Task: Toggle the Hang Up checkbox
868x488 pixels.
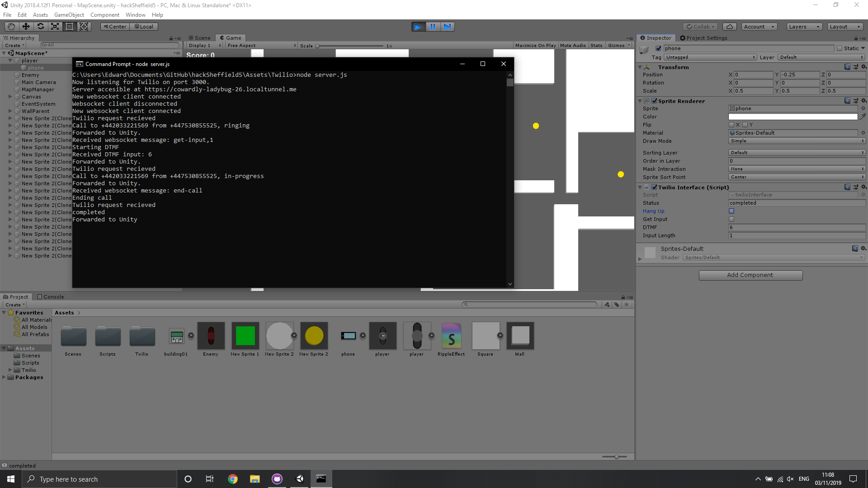Action: [x=731, y=211]
